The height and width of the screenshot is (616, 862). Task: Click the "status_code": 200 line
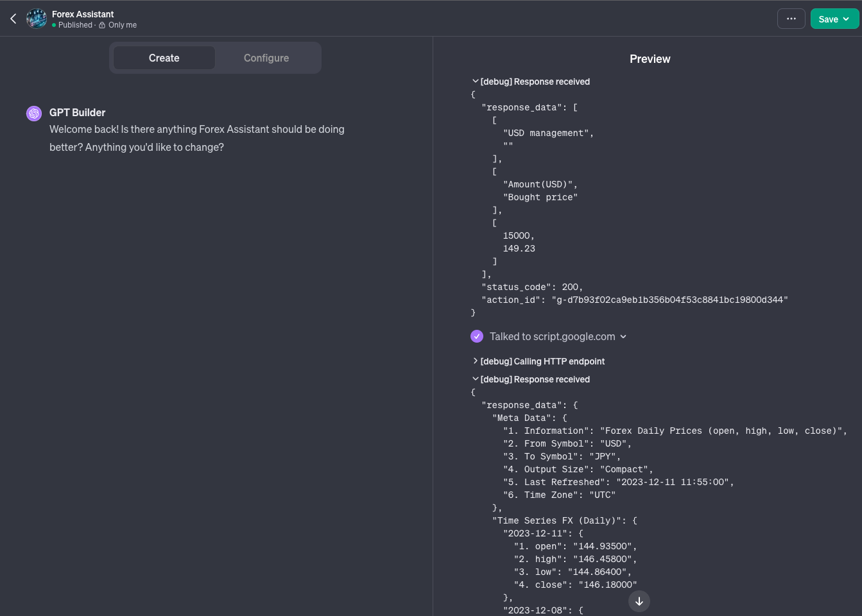point(532,287)
